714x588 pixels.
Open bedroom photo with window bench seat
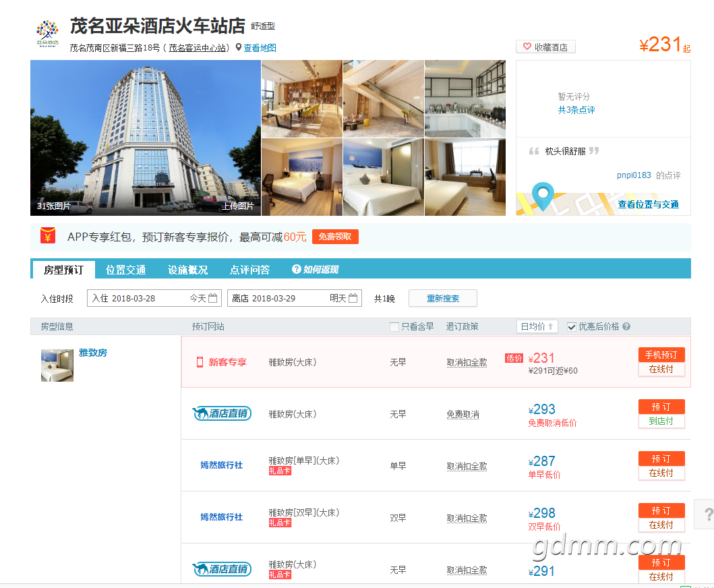coord(465,177)
